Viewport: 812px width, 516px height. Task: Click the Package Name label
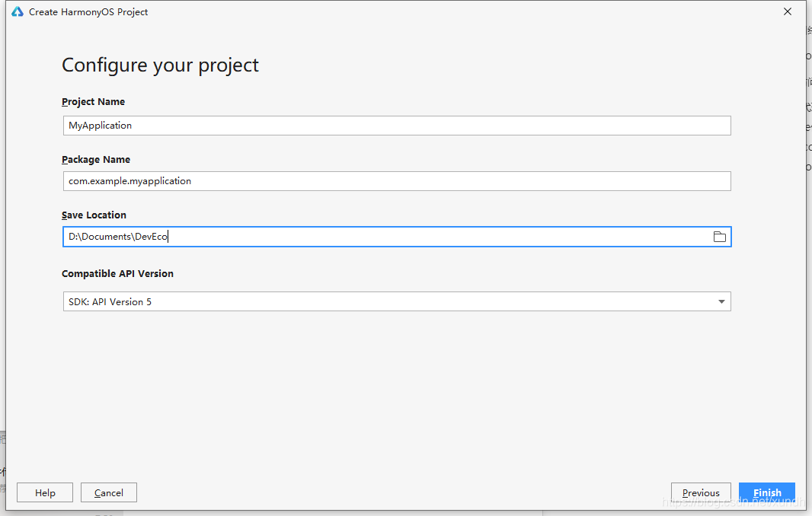tap(96, 159)
